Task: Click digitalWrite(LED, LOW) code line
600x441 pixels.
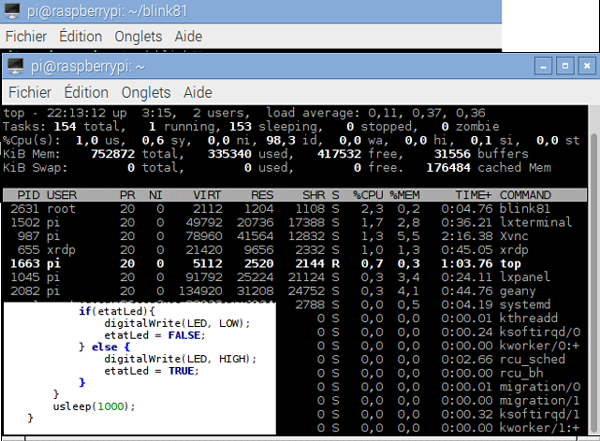Action: (177, 323)
